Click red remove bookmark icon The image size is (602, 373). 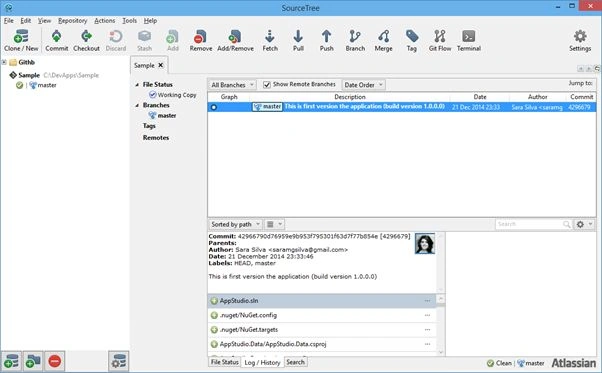click(55, 361)
